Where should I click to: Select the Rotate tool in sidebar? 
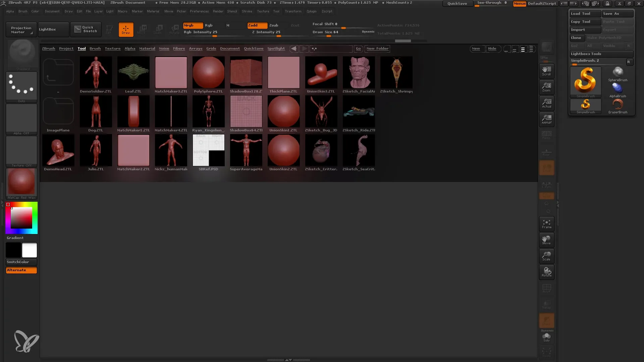(547, 271)
